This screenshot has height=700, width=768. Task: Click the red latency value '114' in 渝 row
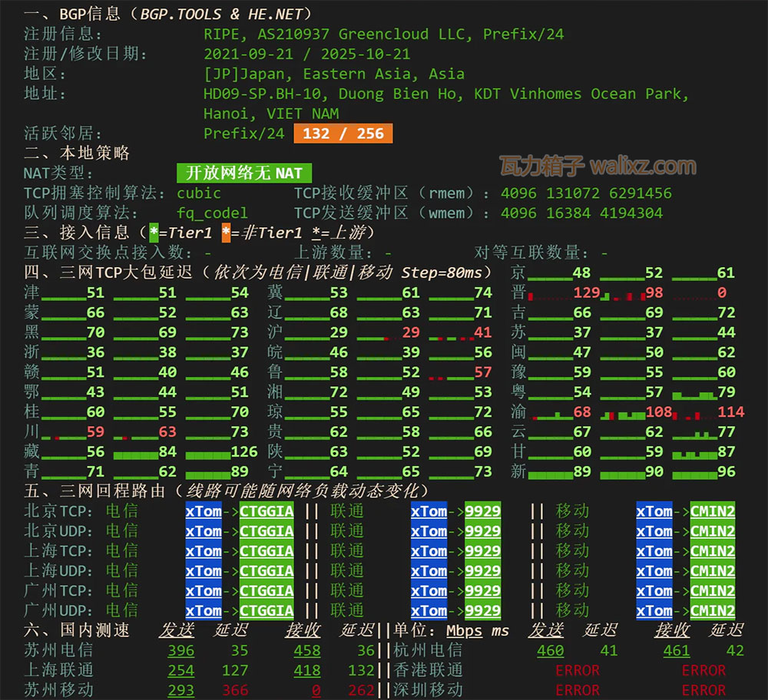[x=731, y=412]
